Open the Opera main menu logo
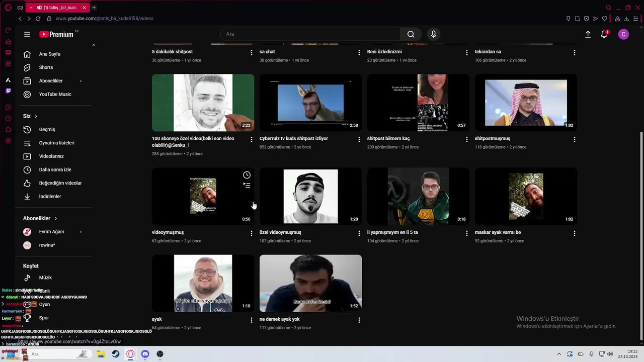644x362 pixels. pyautogui.click(x=8, y=8)
